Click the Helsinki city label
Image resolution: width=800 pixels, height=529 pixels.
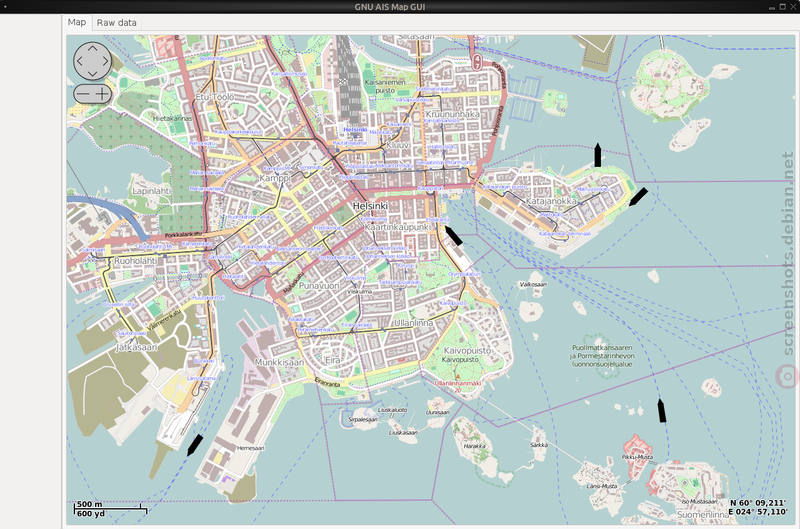click(x=370, y=206)
